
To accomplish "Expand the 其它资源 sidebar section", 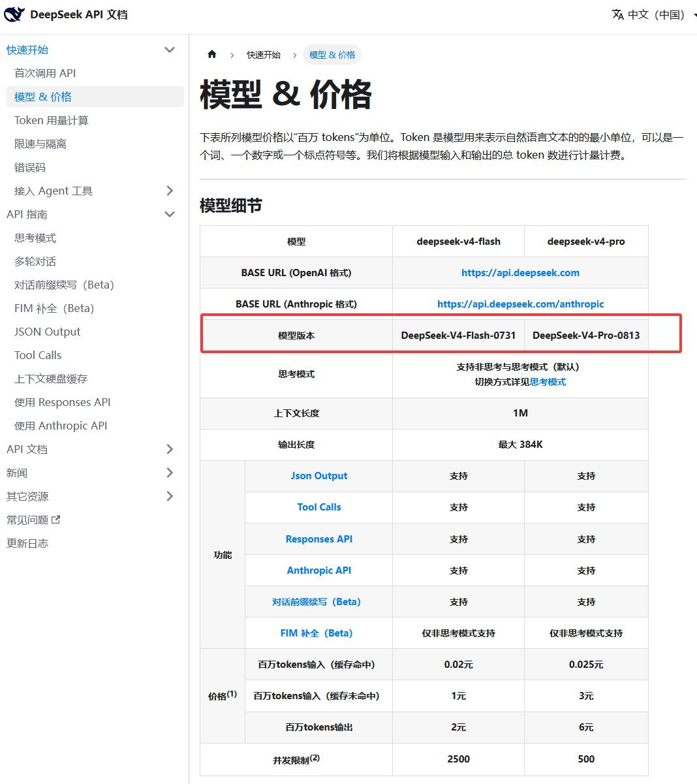I will pos(170,496).
